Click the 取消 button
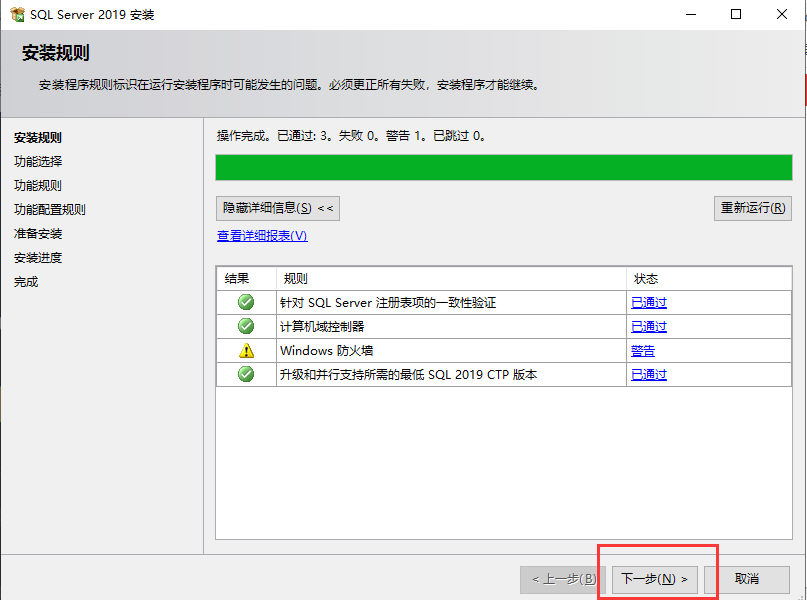 click(x=747, y=579)
